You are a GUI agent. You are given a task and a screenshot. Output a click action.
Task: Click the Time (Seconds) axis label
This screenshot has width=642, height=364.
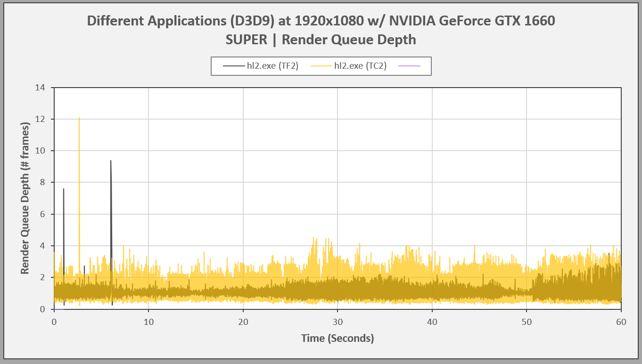point(337,338)
